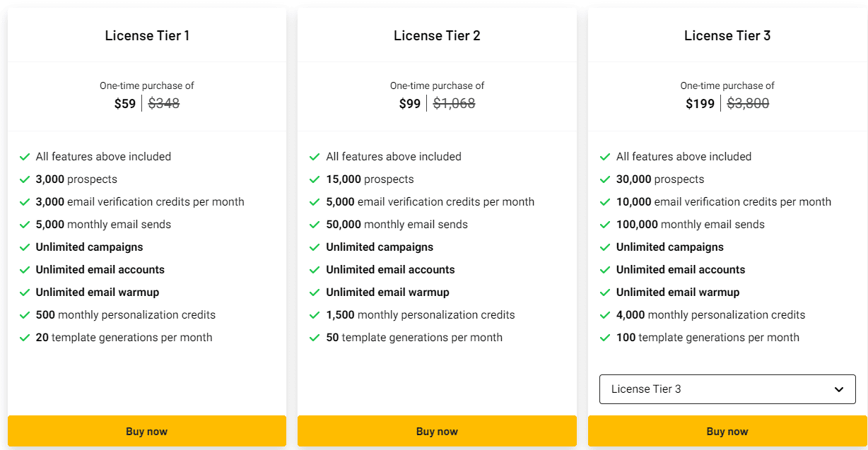Click the check mark beside 30,000 prospects
The image size is (868, 450).
[605, 179]
